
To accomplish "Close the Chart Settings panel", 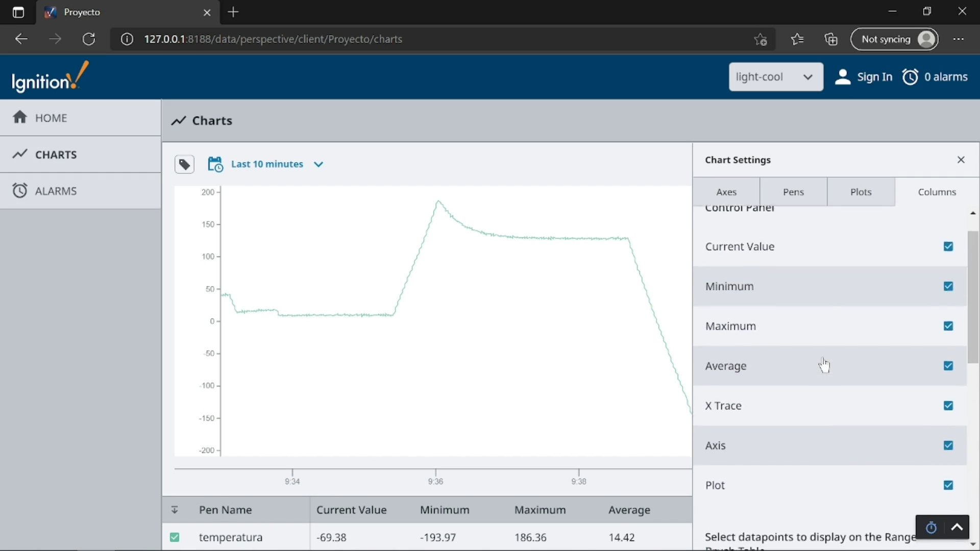I will (961, 160).
